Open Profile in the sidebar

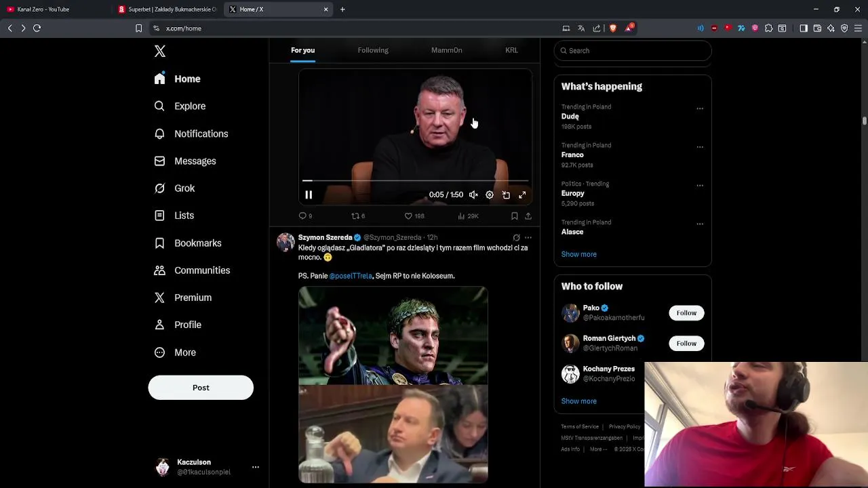pyautogui.click(x=177, y=325)
